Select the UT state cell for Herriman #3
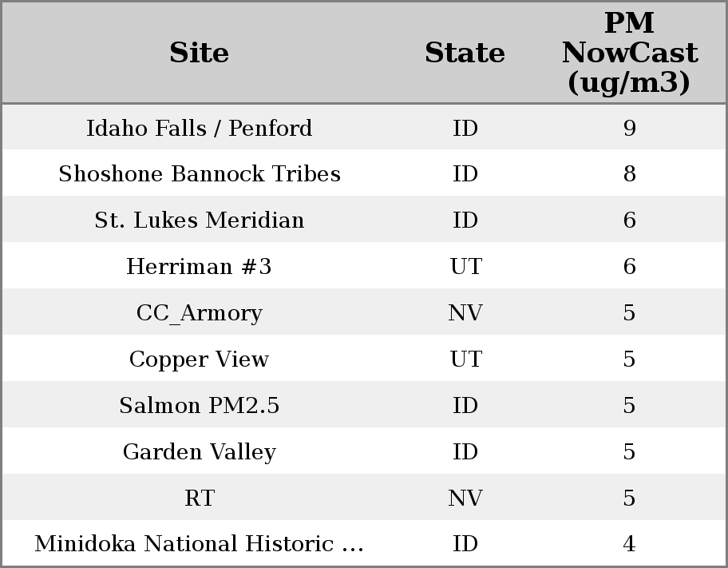728x568 pixels. 465,267
